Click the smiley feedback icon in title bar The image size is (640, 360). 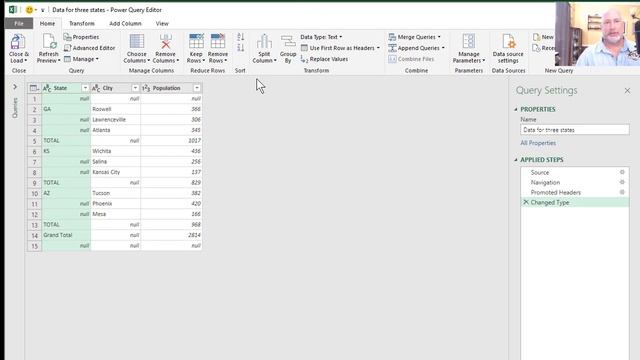[29, 10]
